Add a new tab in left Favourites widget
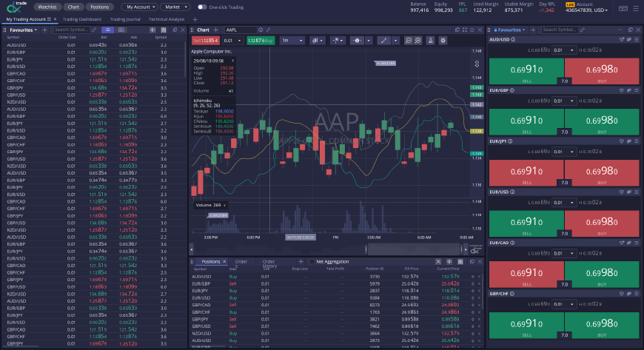 (44, 30)
